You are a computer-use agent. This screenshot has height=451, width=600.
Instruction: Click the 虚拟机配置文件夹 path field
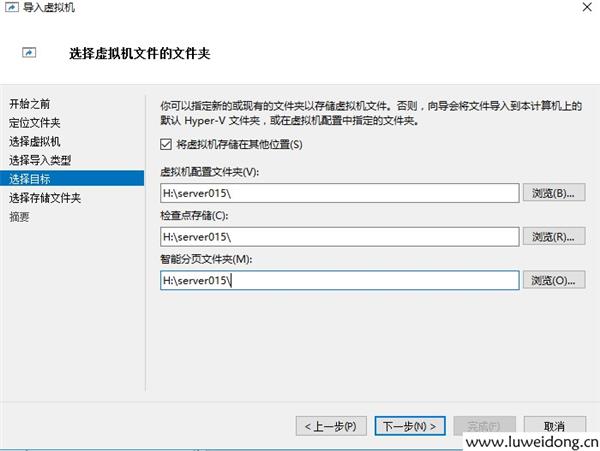coord(339,193)
